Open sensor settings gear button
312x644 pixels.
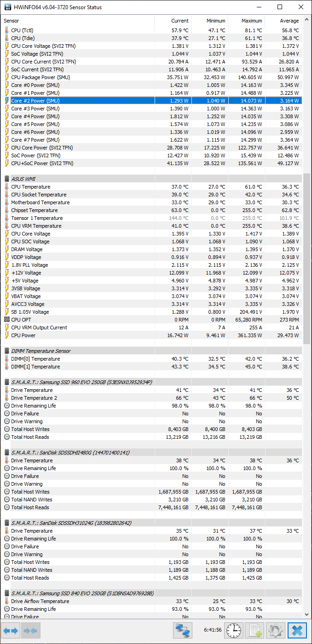pyautogui.click(x=276, y=630)
